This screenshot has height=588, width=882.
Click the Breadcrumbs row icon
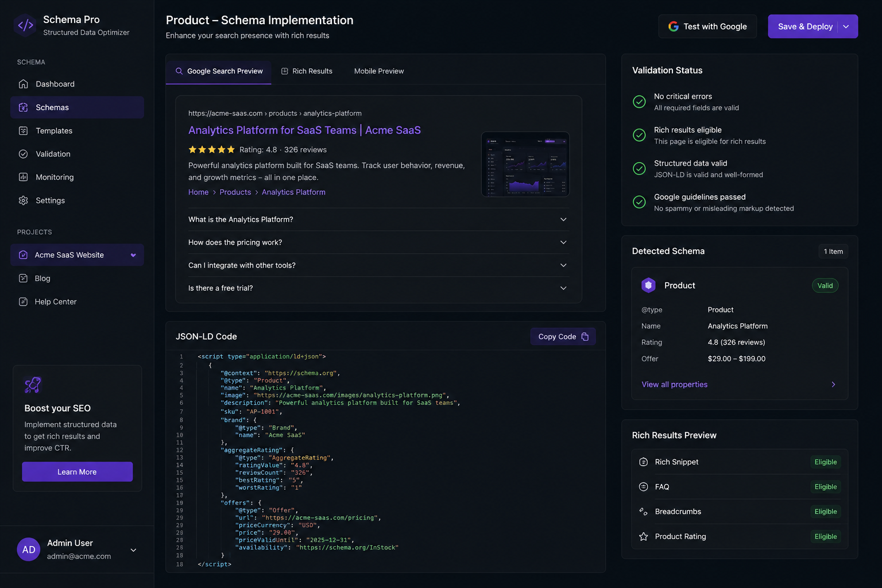point(644,512)
